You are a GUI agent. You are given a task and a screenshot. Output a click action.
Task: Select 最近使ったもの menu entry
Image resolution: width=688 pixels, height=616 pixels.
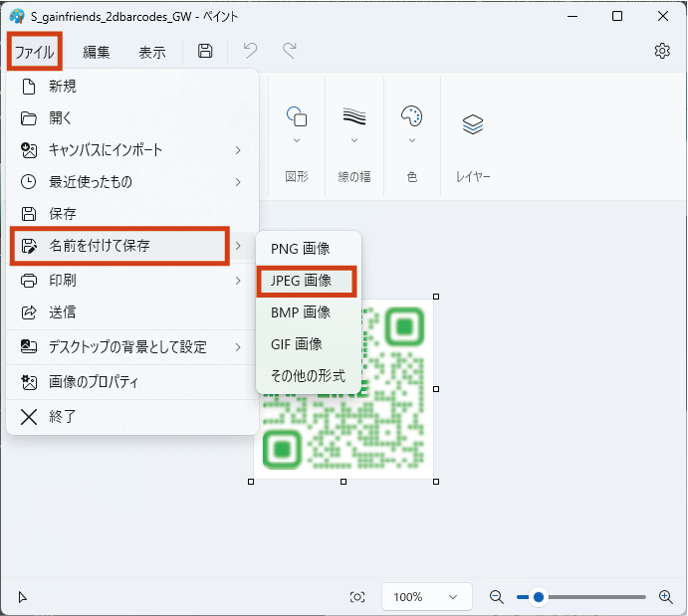(131, 181)
